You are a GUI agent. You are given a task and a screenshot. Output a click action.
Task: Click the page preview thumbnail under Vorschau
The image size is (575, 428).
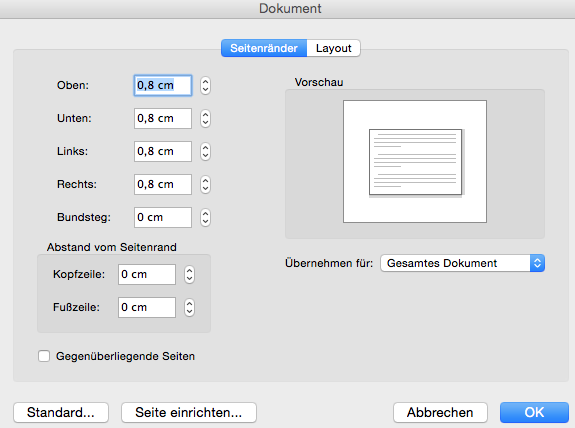pos(415,161)
